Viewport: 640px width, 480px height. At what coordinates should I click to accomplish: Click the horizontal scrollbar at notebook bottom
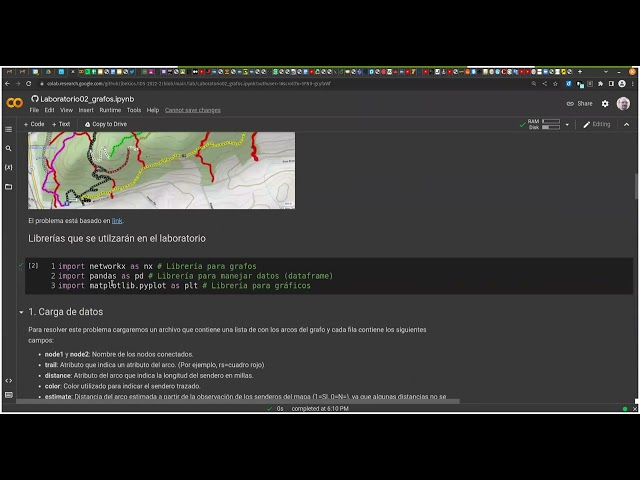click(x=238, y=401)
